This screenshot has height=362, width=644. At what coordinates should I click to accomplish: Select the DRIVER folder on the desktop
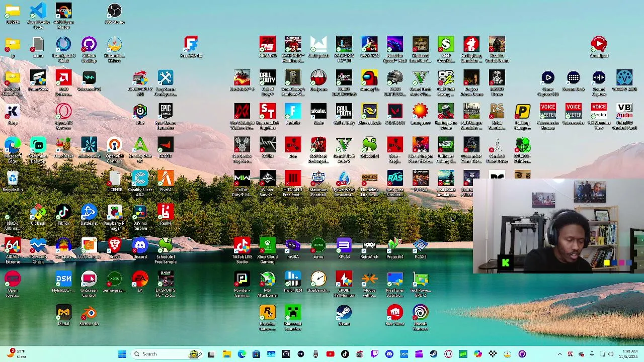13,14
